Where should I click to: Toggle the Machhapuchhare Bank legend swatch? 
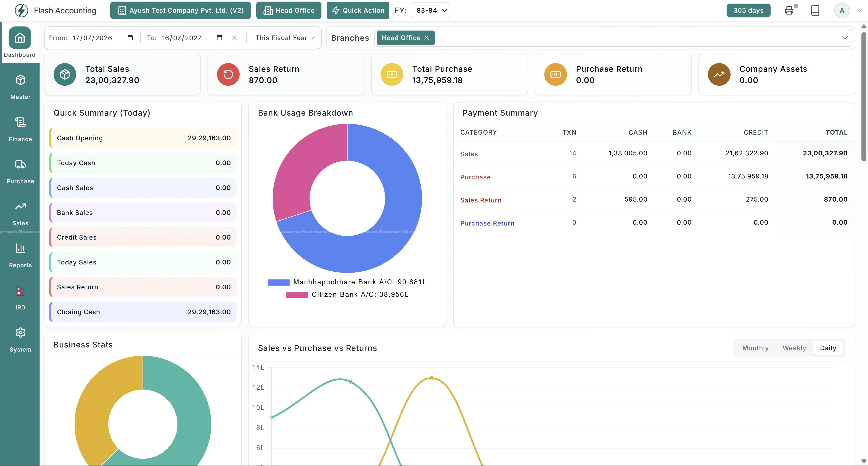pos(278,282)
